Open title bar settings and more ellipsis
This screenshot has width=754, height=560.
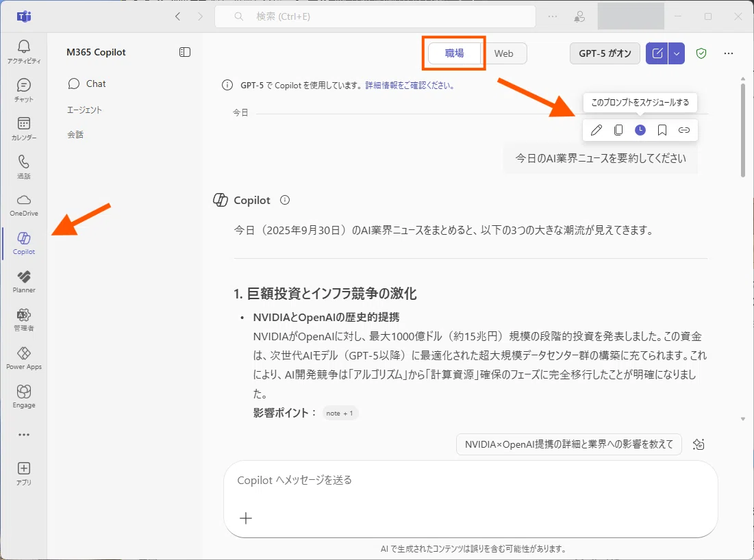553,16
